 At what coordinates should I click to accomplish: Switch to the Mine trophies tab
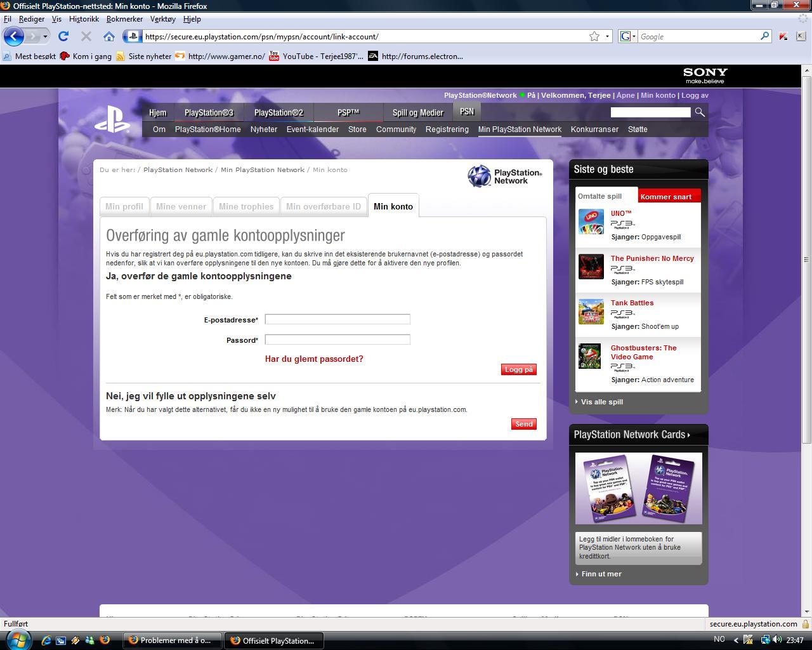(x=246, y=207)
